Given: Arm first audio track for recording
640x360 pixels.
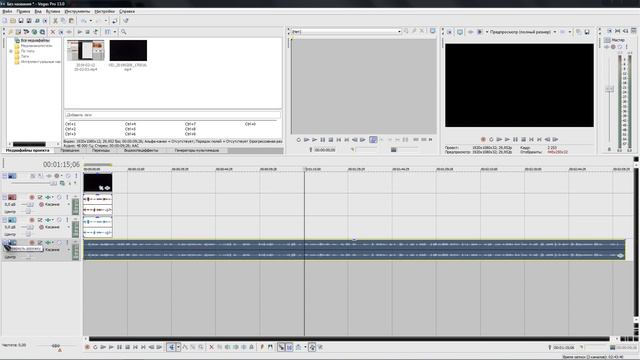Looking at the screenshot, I should [x=32, y=197].
